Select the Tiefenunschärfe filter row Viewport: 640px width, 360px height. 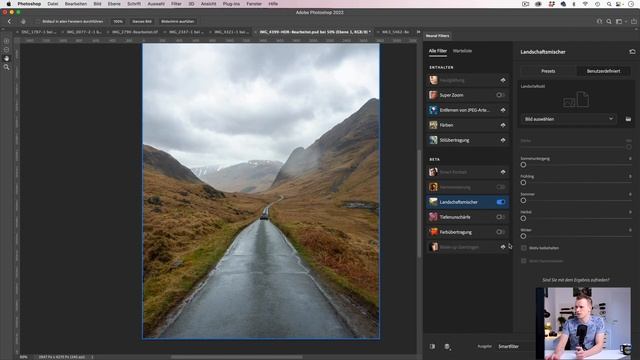pos(468,217)
